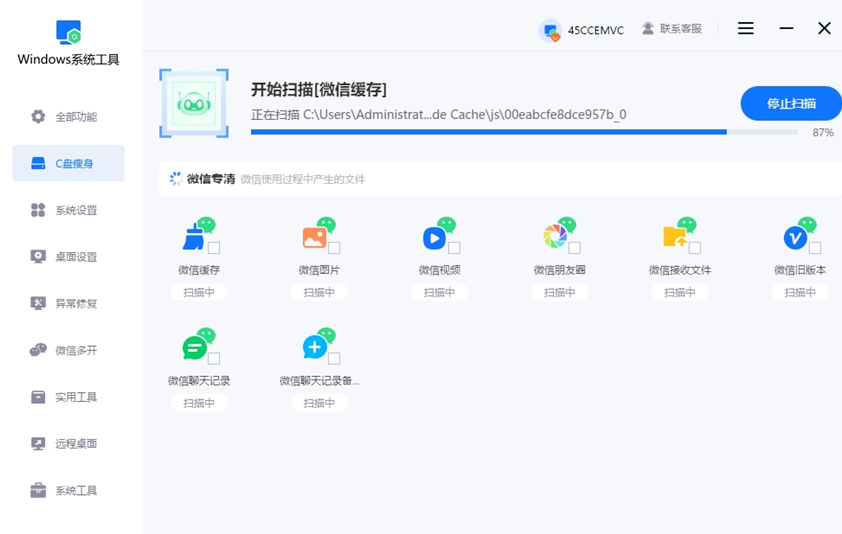Tick the 微信图片 checkbox
This screenshot has height=534, width=842.
point(334,248)
